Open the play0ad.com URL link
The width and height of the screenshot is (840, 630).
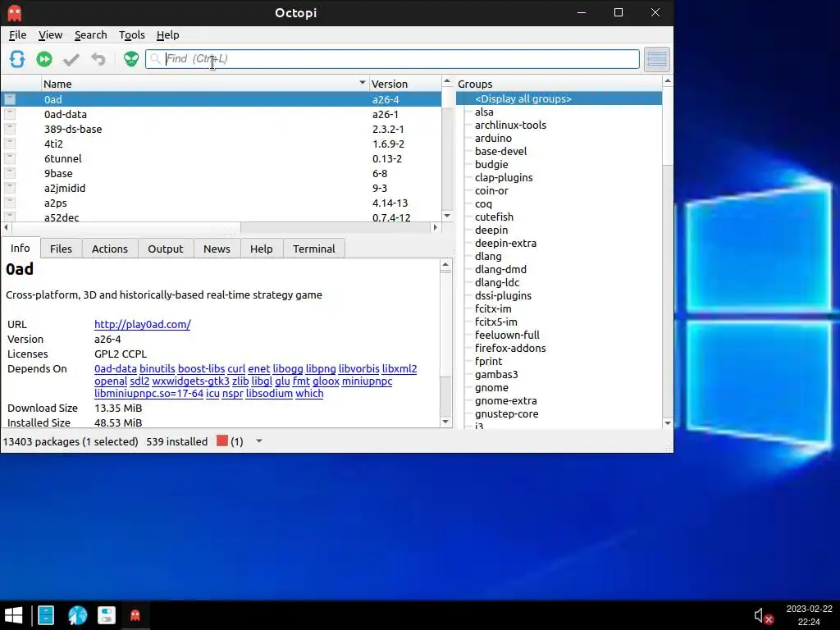(143, 324)
